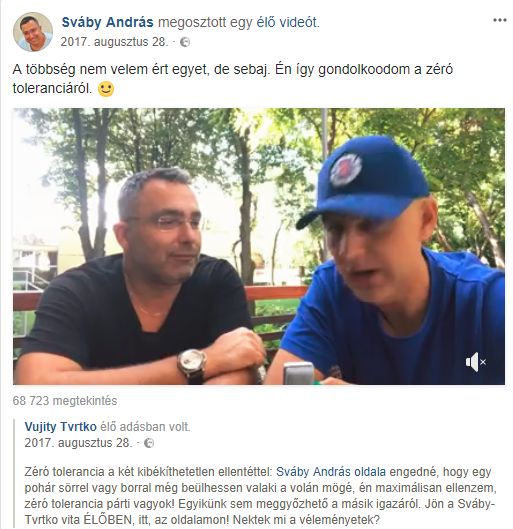Click the "élő adásban volt" status text
The width and height of the screenshot is (513, 529).
tap(145, 427)
